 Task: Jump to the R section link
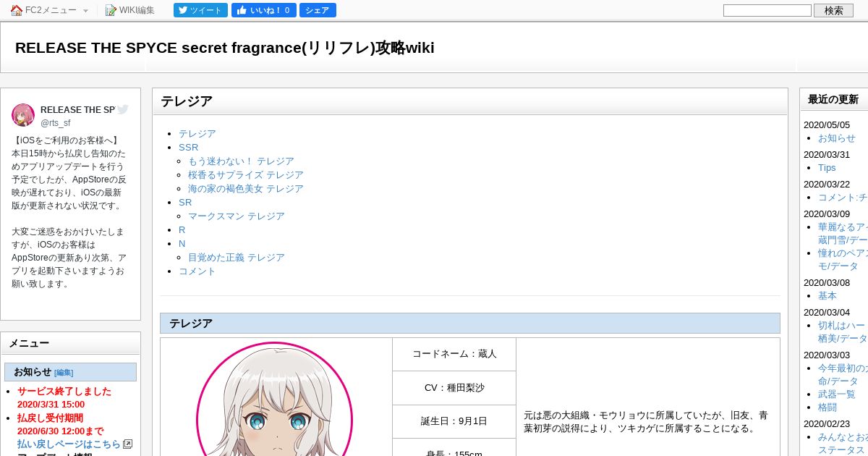182,230
